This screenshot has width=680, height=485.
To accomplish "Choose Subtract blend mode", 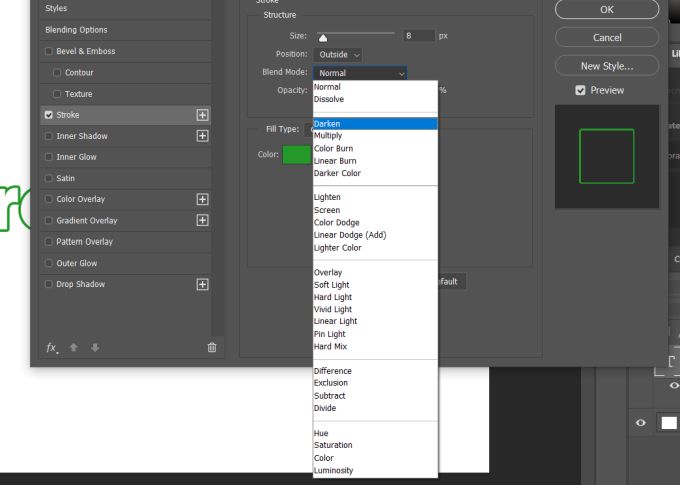I will pos(375,396).
